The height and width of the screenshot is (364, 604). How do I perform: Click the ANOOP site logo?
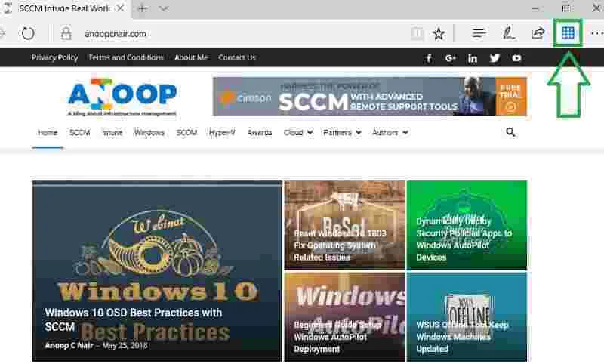point(122,97)
